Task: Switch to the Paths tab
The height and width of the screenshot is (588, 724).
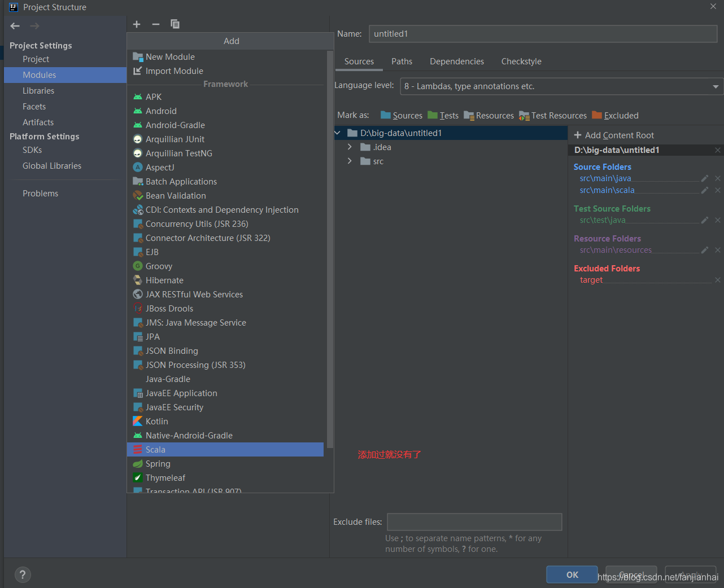Action: [402, 62]
